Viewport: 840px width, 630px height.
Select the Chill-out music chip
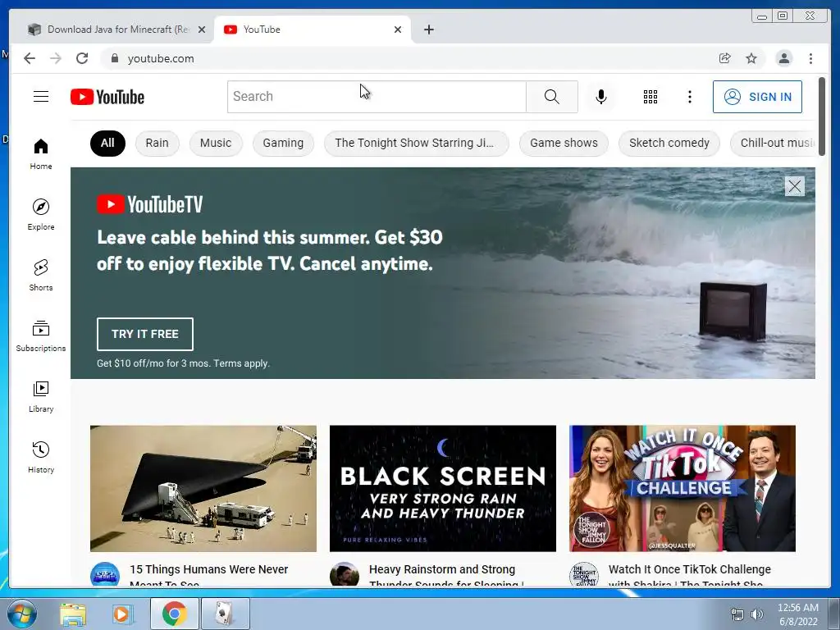773,143
